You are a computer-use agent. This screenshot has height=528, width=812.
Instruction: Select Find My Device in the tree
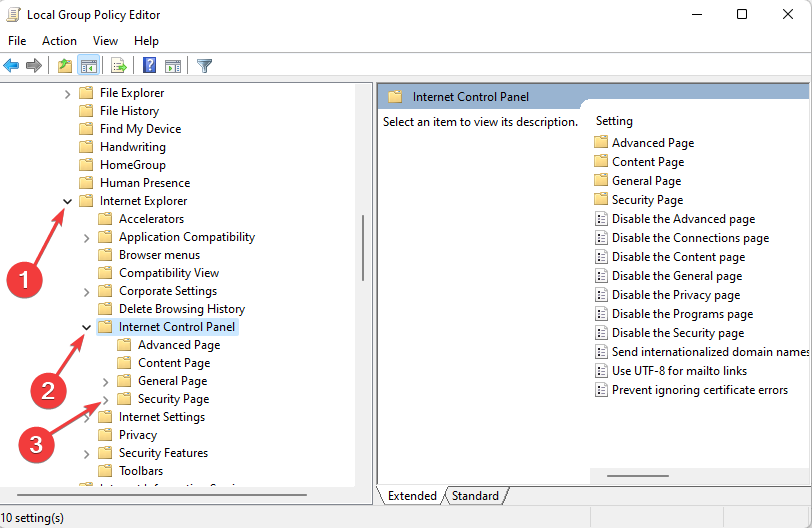coord(140,129)
